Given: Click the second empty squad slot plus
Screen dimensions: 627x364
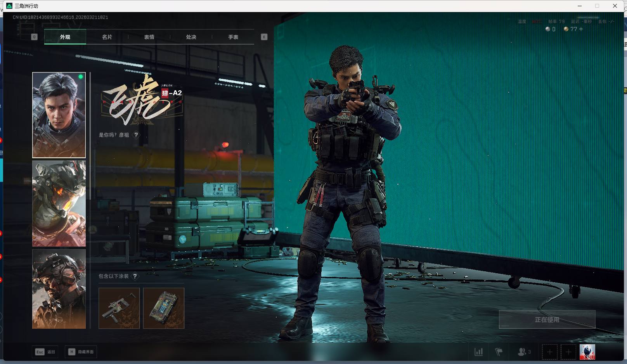Looking at the screenshot, I should (568, 352).
